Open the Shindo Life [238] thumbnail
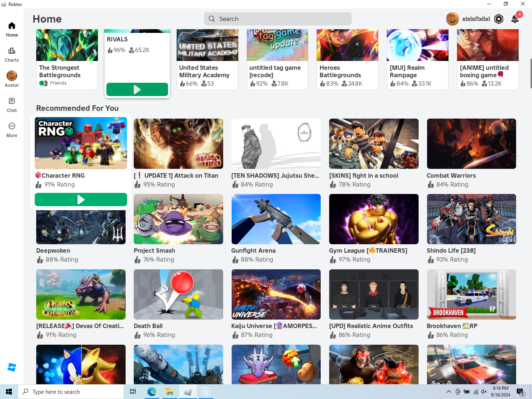The width and height of the screenshot is (532, 399). 471,219
